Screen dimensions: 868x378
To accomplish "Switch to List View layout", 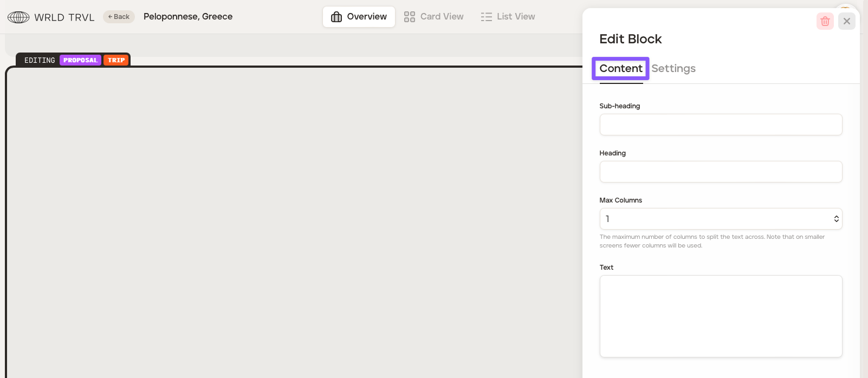I will pyautogui.click(x=508, y=17).
